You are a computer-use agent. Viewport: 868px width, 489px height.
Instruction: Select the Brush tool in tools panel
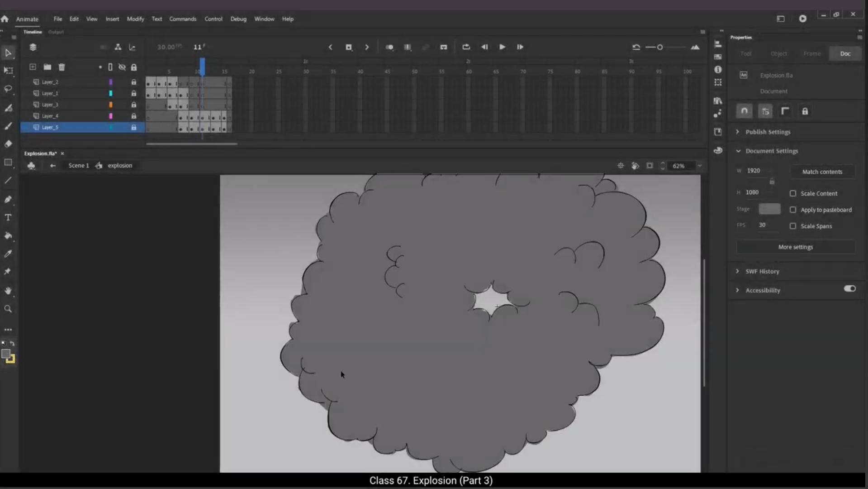(8, 126)
